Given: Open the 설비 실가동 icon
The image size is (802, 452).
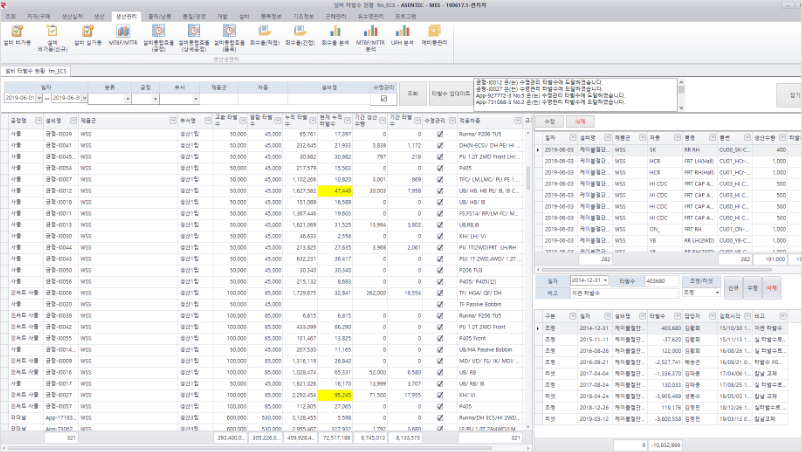Looking at the screenshot, I should 88,35.
